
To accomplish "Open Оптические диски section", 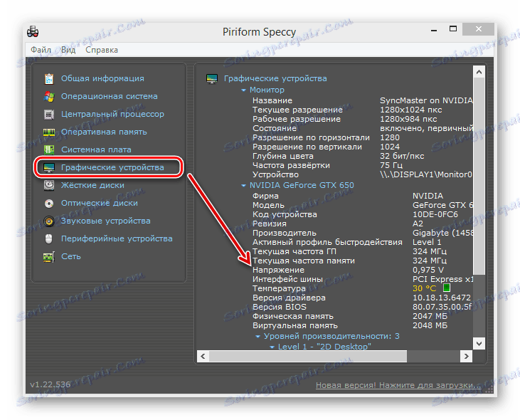I will click(100, 203).
